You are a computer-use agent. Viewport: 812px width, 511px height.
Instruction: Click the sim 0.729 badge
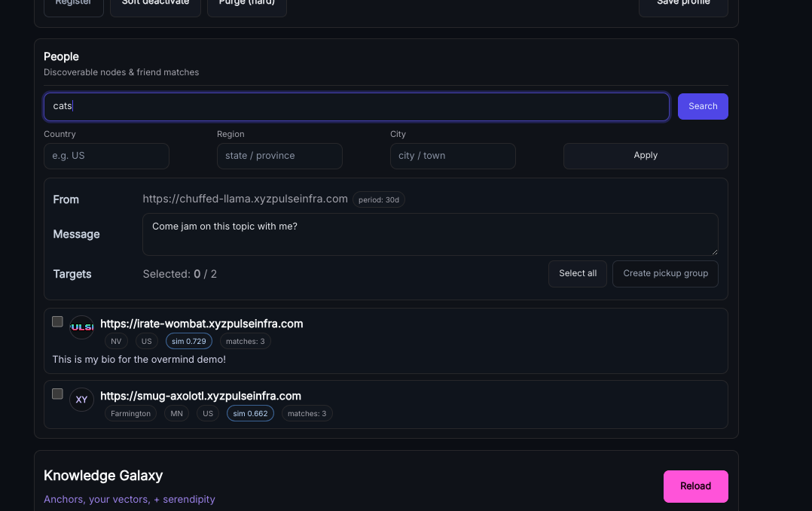(x=188, y=341)
